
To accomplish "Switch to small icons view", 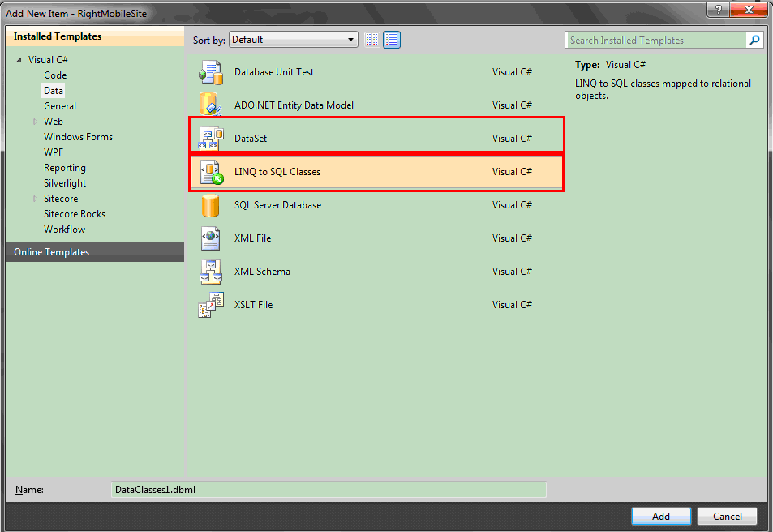I will coord(372,40).
